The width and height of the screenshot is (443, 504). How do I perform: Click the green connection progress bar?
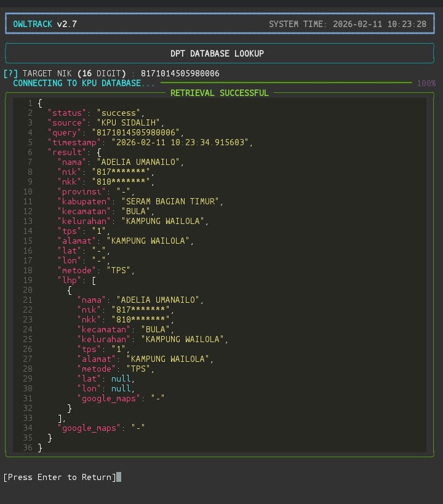[286, 82]
